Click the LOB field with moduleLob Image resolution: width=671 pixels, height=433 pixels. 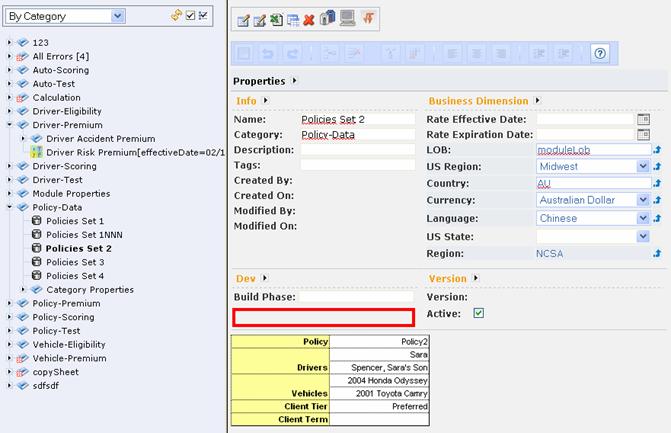coord(594,150)
